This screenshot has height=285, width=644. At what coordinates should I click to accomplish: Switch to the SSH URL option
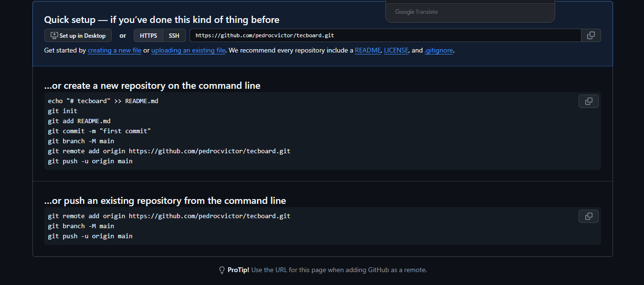(174, 36)
